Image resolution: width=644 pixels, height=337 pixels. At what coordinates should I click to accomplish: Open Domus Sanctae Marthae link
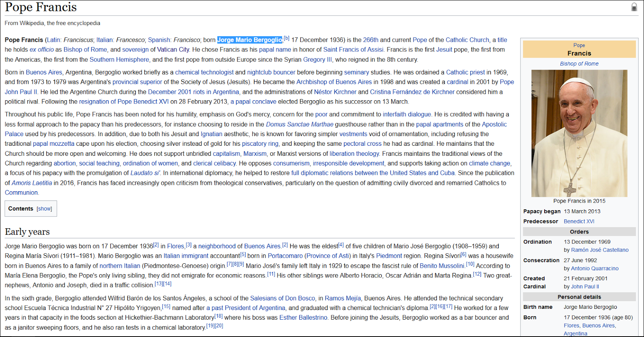(299, 124)
